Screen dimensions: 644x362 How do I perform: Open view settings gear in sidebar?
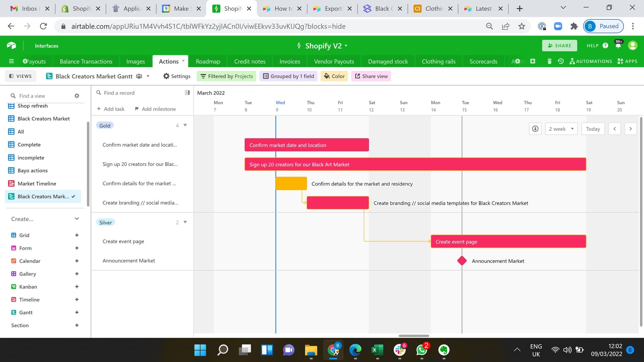(x=77, y=96)
